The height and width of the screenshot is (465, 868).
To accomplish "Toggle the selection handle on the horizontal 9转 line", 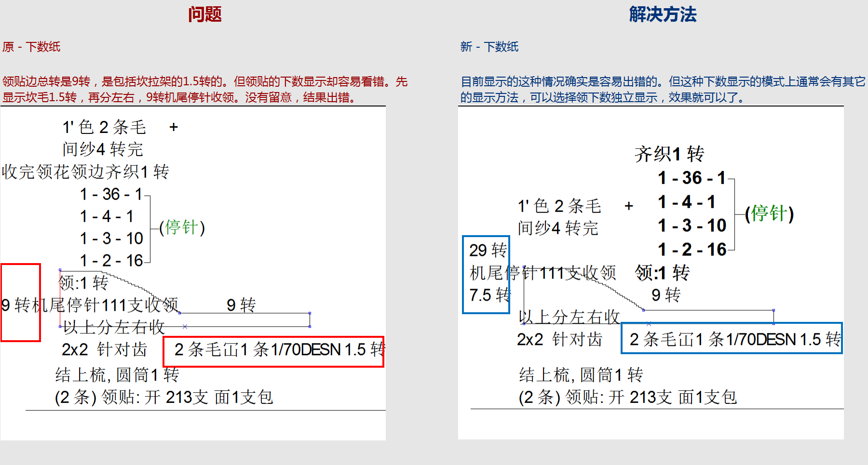I will (309, 313).
